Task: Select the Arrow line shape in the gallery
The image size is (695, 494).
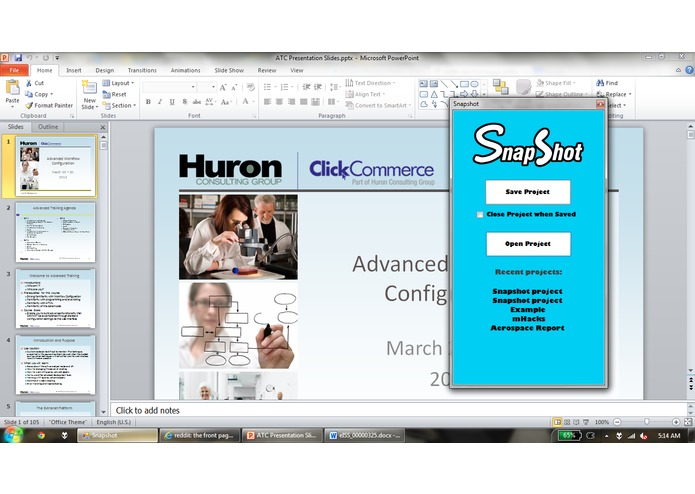Action: tap(454, 84)
